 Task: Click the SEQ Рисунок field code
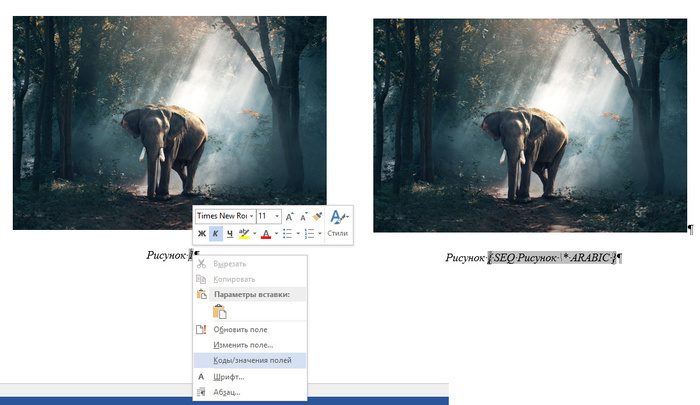tap(552, 258)
